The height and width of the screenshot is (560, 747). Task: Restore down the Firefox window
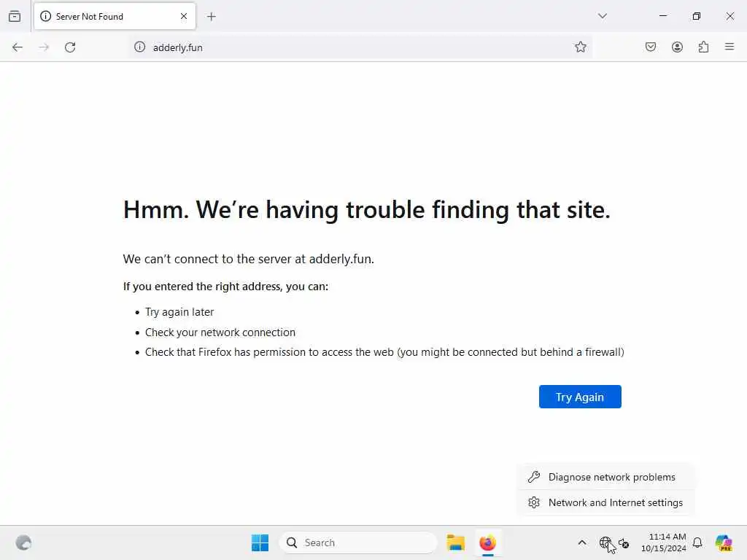point(697,16)
